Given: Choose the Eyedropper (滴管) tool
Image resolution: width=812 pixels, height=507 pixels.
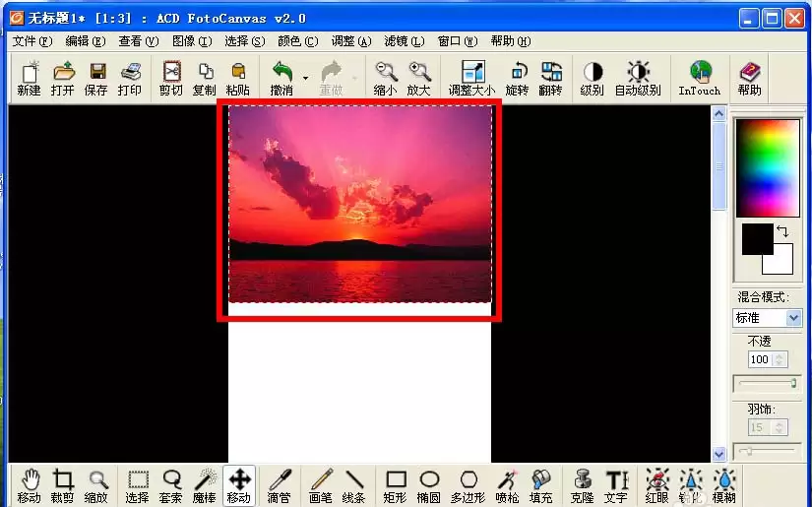Looking at the screenshot, I should [279, 485].
